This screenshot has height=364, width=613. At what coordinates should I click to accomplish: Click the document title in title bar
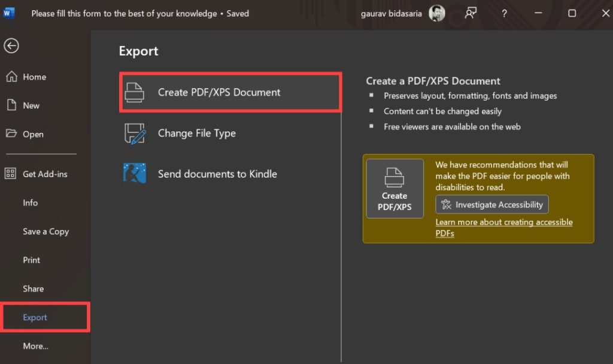click(x=124, y=14)
